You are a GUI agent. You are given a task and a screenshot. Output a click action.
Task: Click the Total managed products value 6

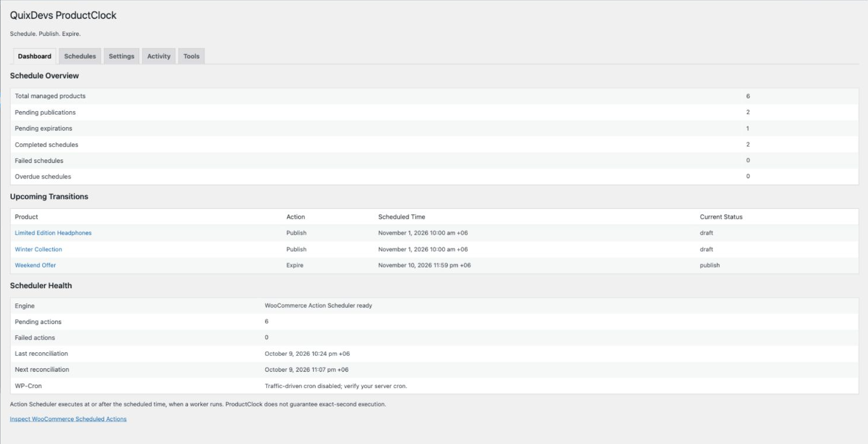[x=748, y=96]
